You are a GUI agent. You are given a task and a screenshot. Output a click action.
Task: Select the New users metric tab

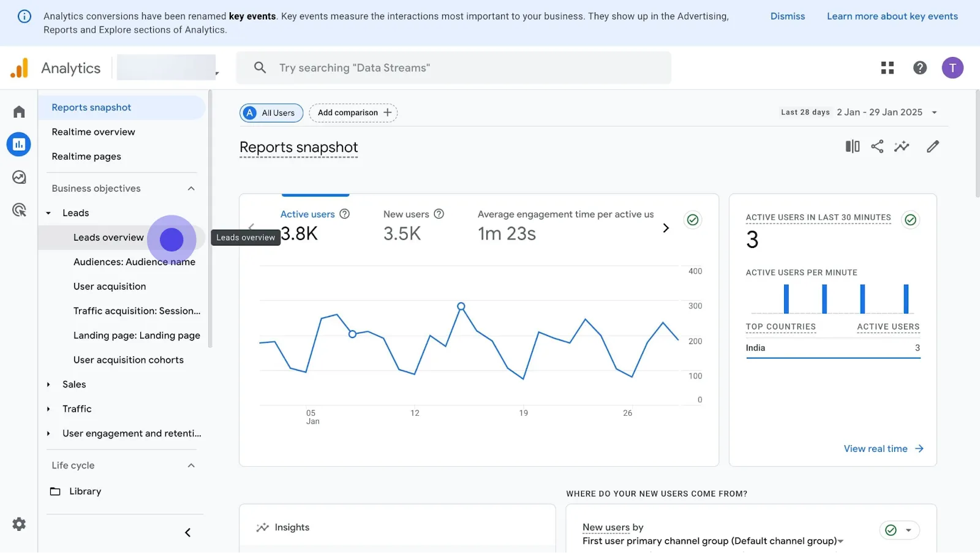tap(413, 224)
